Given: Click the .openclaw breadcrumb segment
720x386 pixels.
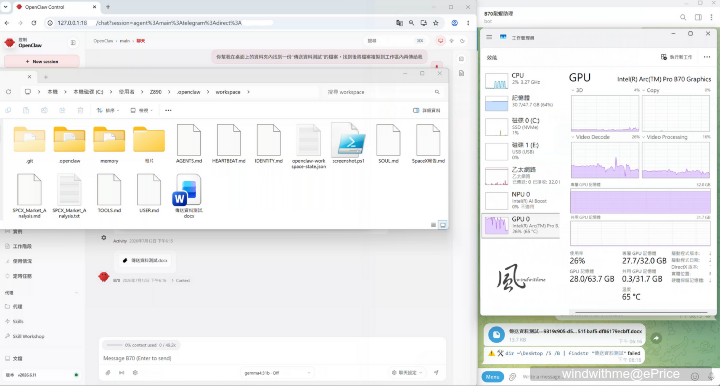Looking at the screenshot, I should (188, 92).
